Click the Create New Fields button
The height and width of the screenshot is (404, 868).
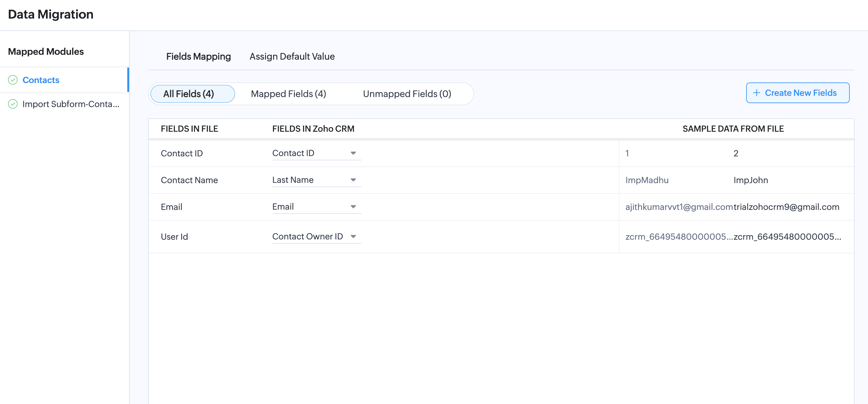(x=797, y=93)
